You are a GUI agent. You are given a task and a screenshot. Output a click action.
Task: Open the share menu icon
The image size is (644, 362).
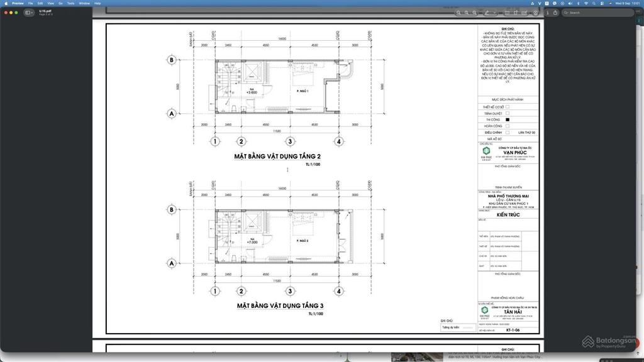pos(555,13)
